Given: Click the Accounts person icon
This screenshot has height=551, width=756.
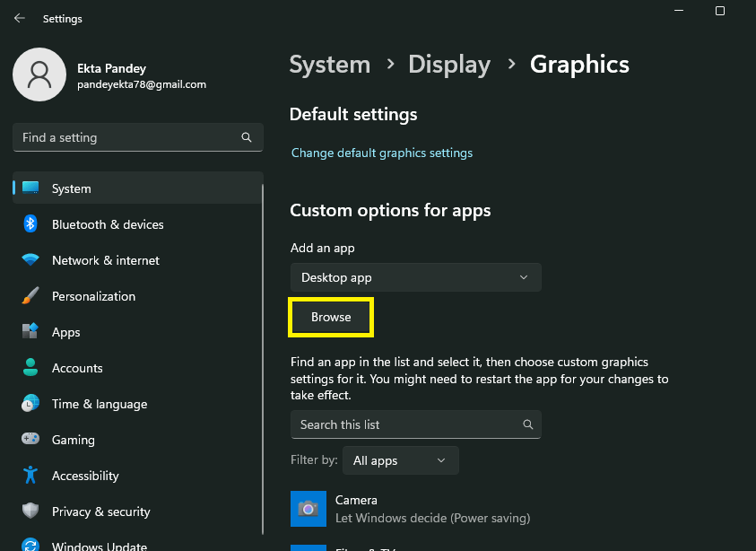Looking at the screenshot, I should click(x=30, y=368).
